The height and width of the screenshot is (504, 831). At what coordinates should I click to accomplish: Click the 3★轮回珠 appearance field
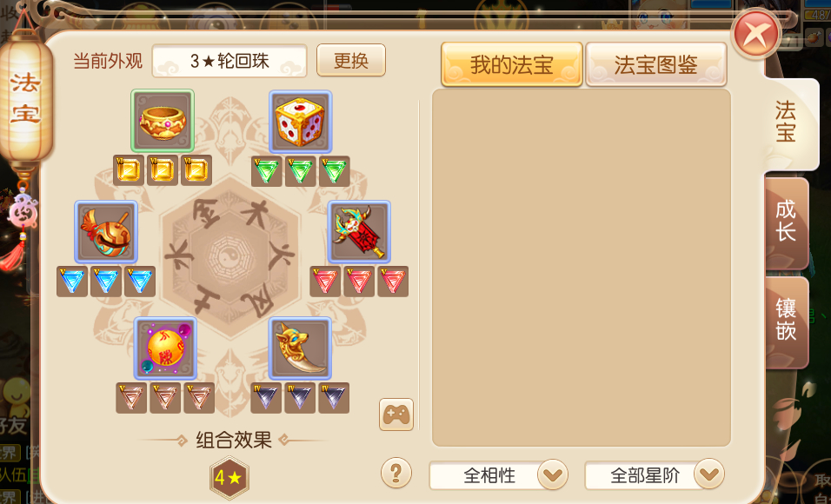point(229,61)
